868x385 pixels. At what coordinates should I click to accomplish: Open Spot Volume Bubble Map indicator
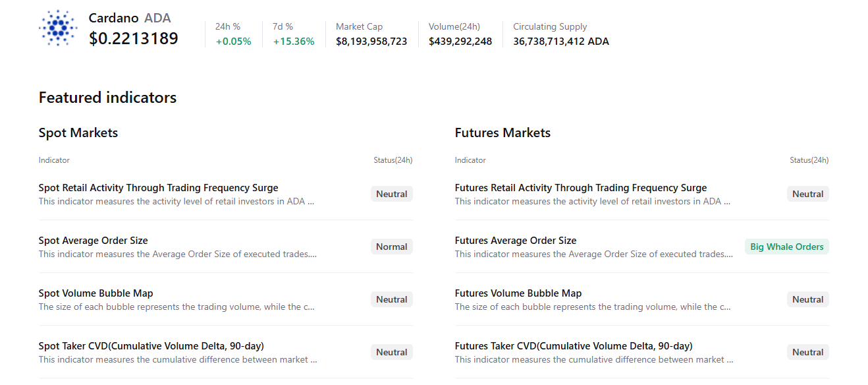(96, 293)
